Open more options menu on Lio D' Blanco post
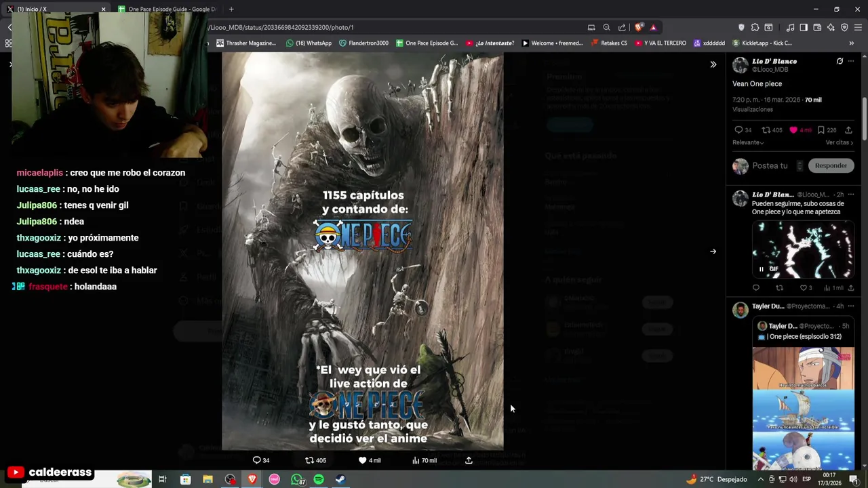This screenshot has width=868, height=488. point(851,61)
